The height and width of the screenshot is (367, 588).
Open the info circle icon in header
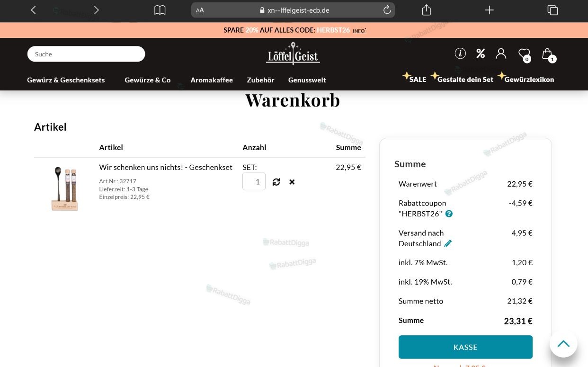coord(460,54)
